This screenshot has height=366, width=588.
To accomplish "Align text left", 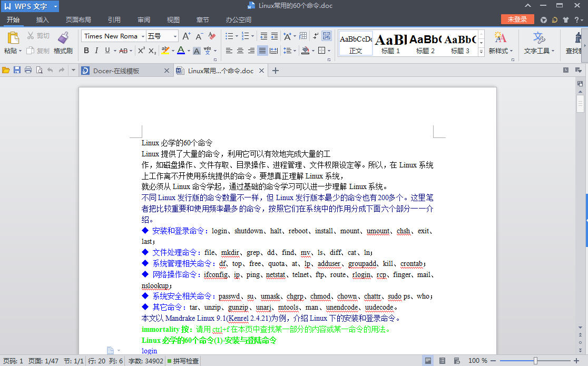I will 229,51.
